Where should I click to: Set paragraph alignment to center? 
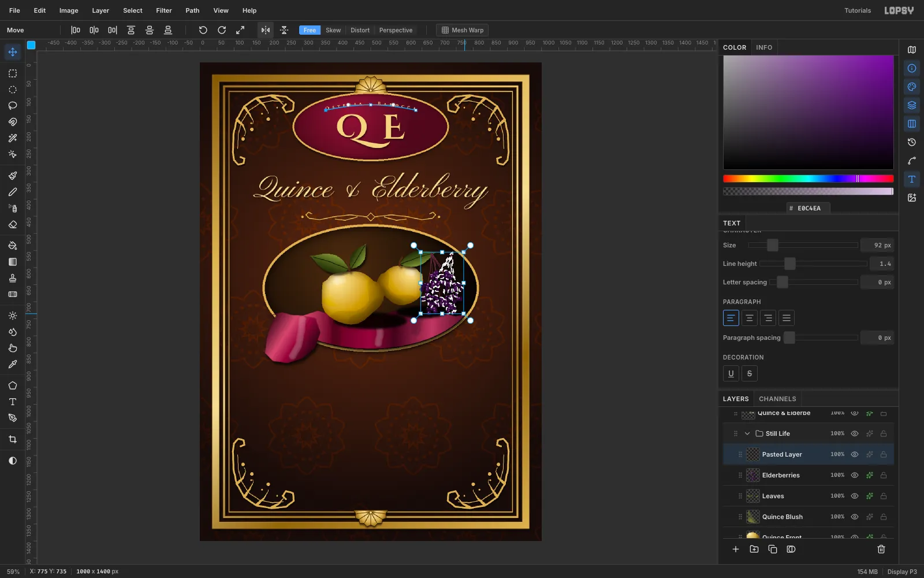750,318
